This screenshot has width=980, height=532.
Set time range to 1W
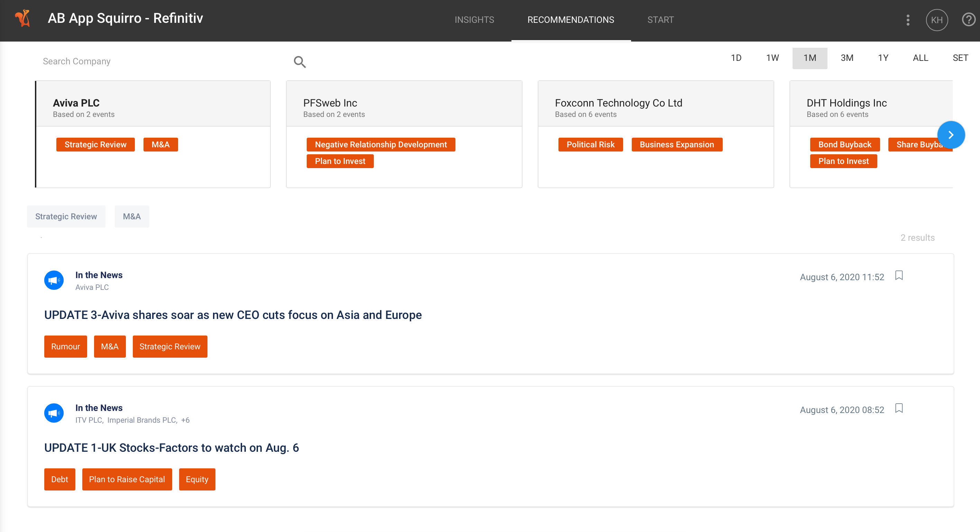[x=772, y=58]
